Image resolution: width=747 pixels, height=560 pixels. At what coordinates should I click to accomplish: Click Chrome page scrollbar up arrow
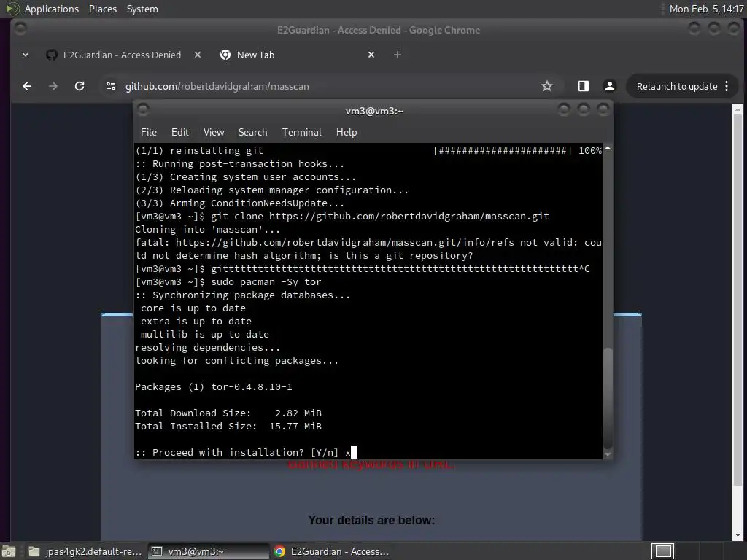(738, 109)
